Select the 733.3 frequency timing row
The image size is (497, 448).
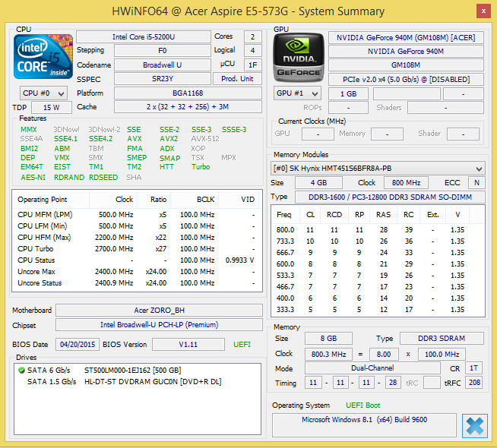pyautogui.click(x=378, y=241)
